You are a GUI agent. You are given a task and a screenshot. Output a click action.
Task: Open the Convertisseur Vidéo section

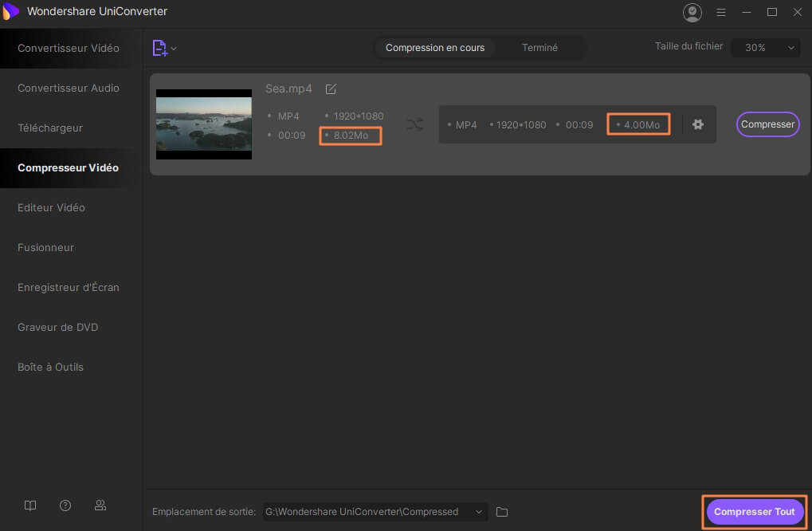click(x=66, y=48)
